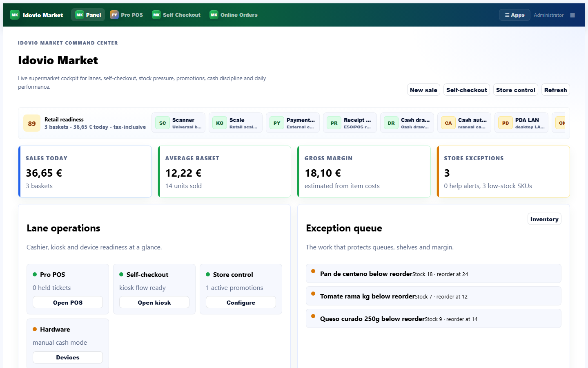
Task: Select the Tomate rama kg below reorder alert
Action: point(434,296)
